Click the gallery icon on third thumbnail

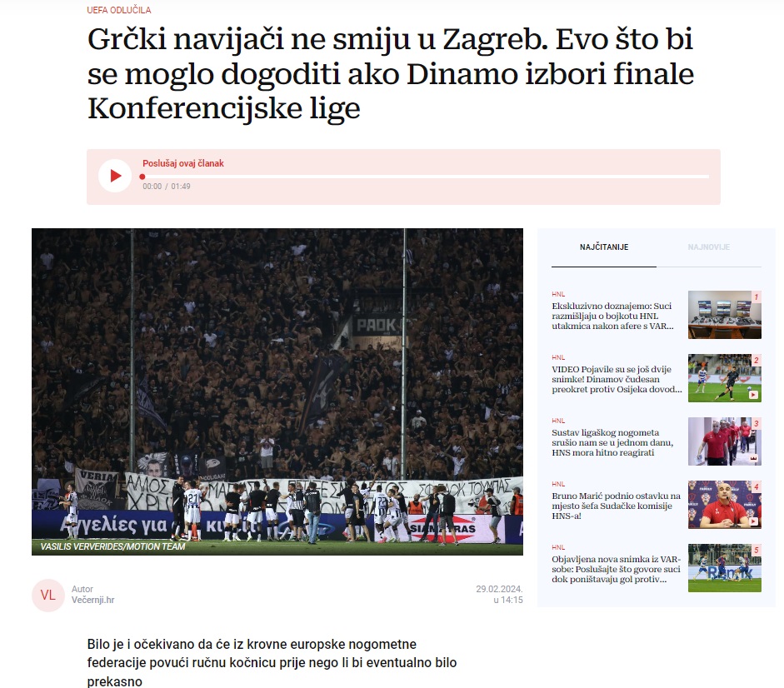pos(753,458)
